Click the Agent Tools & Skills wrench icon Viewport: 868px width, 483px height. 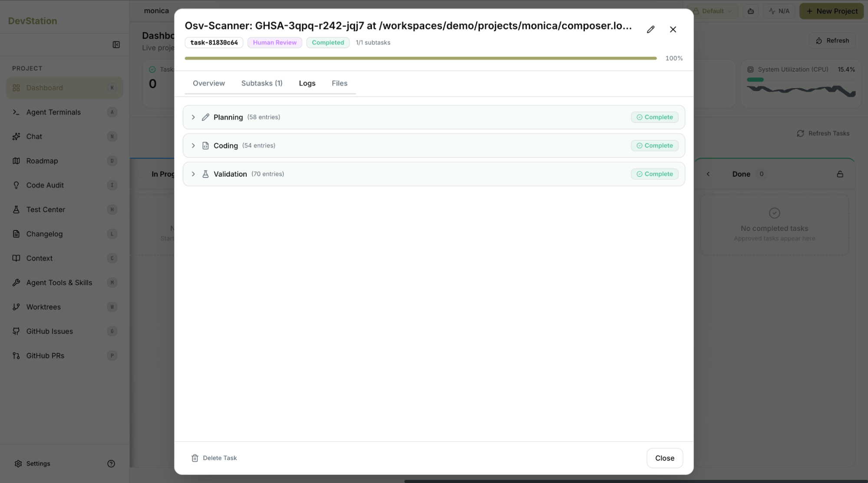[16, 283]
